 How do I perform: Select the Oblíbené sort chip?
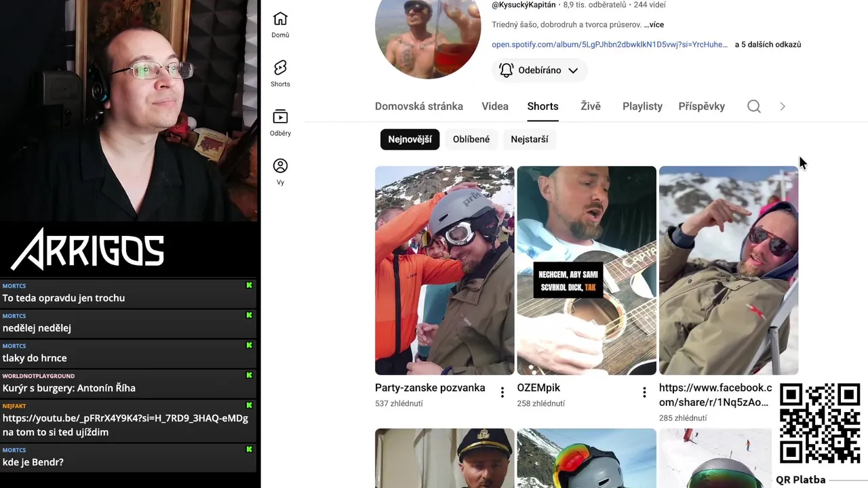(471, 140)
